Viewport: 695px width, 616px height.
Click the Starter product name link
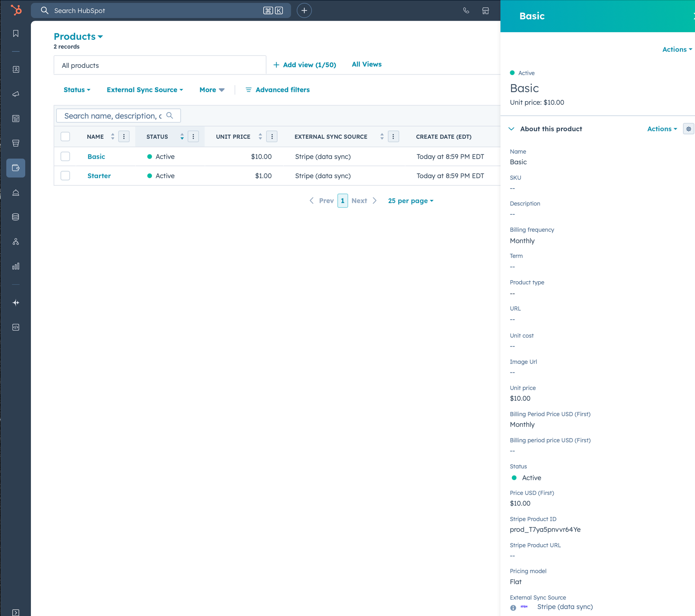pos(99,176)
